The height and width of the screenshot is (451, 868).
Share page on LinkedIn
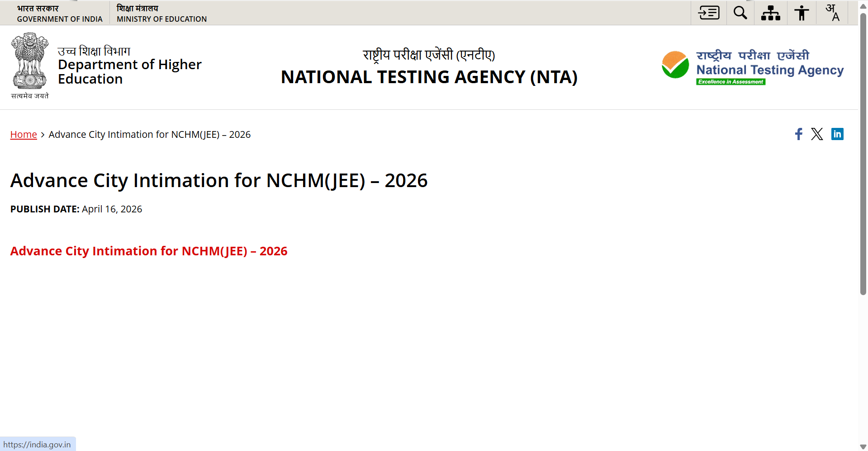click(837, 134)
